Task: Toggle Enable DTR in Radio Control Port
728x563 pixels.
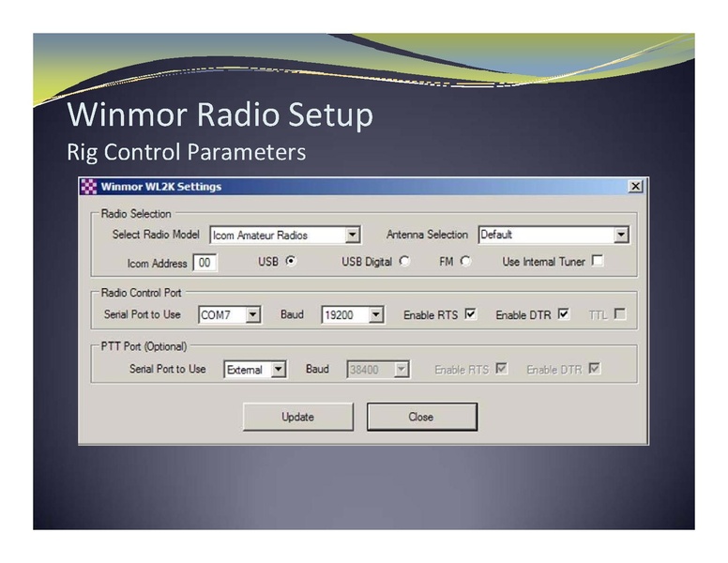Action: (564, 314)
